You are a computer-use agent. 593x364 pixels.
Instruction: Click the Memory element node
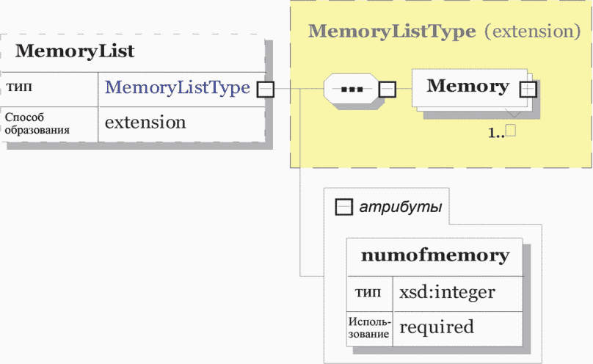coord(469,87)
